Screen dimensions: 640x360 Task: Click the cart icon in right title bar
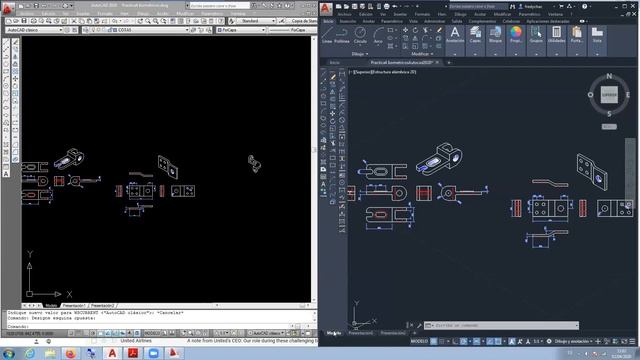pyautogui.click(x=561, y=6)
